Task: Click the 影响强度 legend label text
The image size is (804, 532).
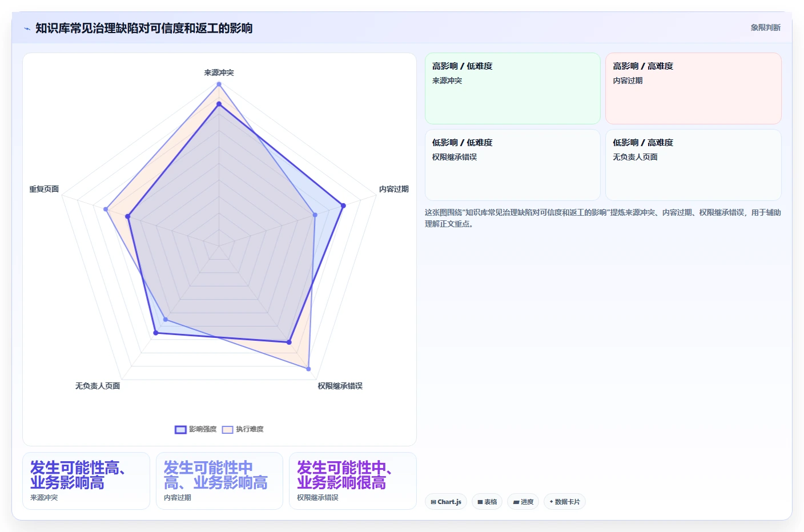Action: 203,429
